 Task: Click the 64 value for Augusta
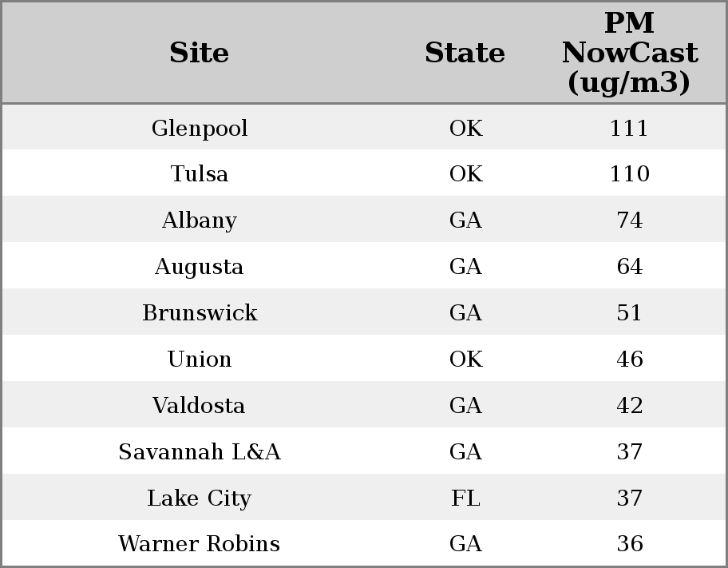tap(629, 267)
